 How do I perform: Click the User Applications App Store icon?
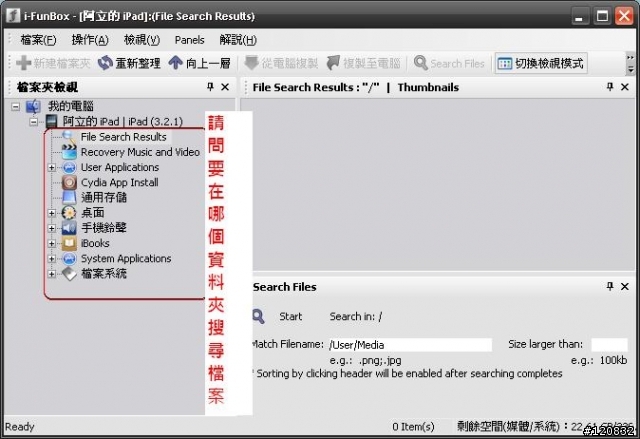pyautogui.click(x=69, y=167)
